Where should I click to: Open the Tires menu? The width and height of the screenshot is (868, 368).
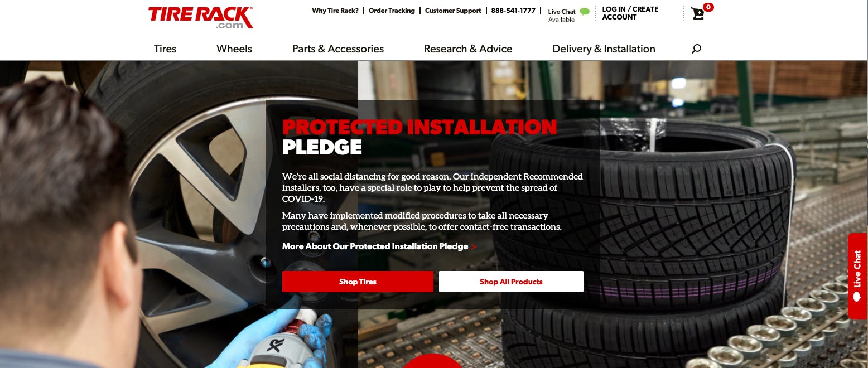(165, 49)
